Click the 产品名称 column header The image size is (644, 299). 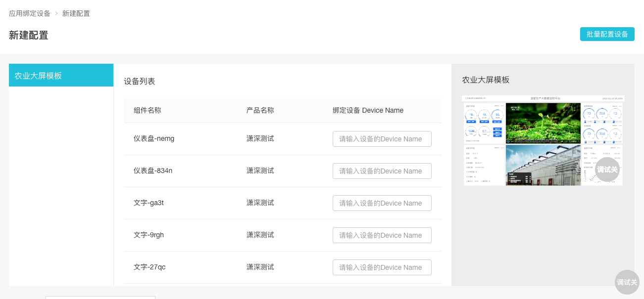260,110
